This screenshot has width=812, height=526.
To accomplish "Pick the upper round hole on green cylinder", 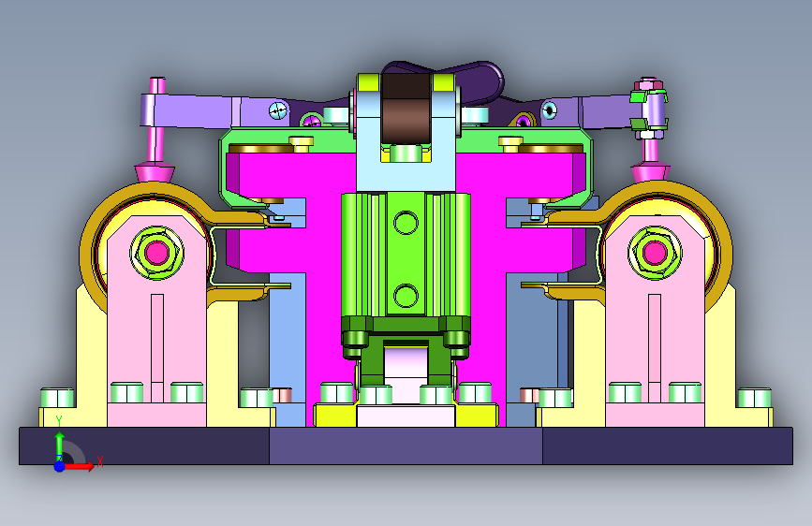I will tap(406, 222).
